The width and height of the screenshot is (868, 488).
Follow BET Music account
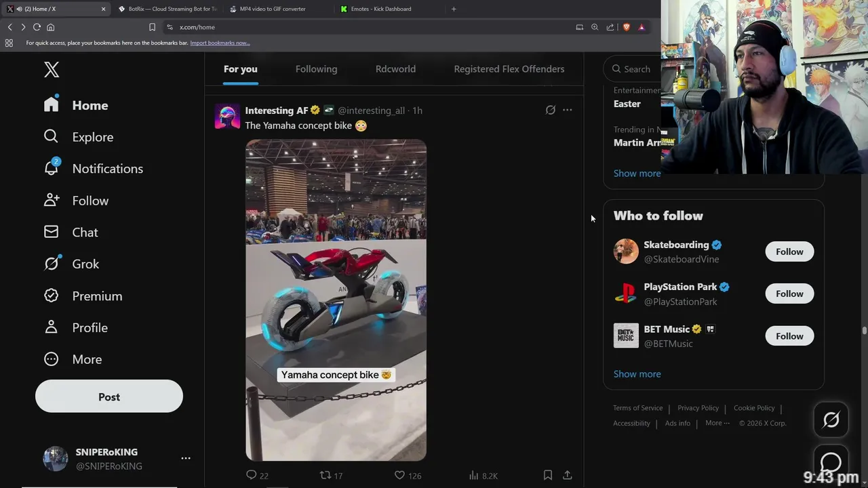(789, 336)
